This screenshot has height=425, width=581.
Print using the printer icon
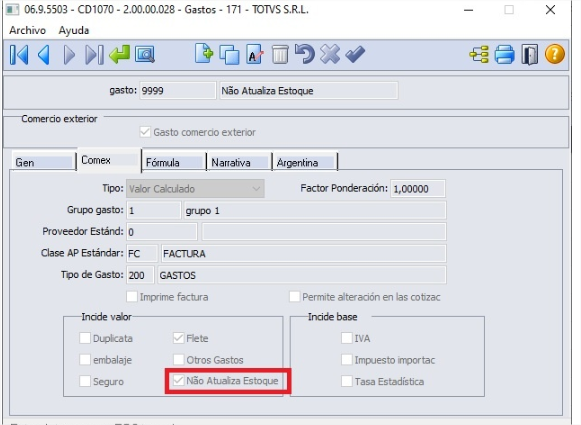(505, 55)
